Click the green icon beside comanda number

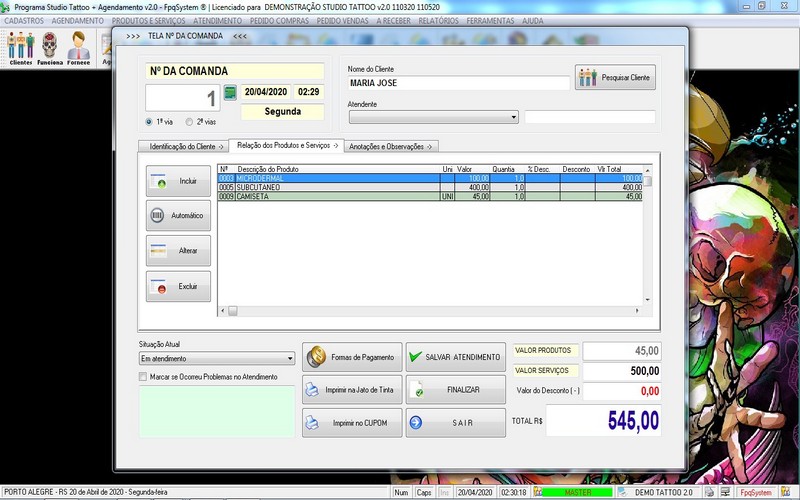(x=230, y=93)
